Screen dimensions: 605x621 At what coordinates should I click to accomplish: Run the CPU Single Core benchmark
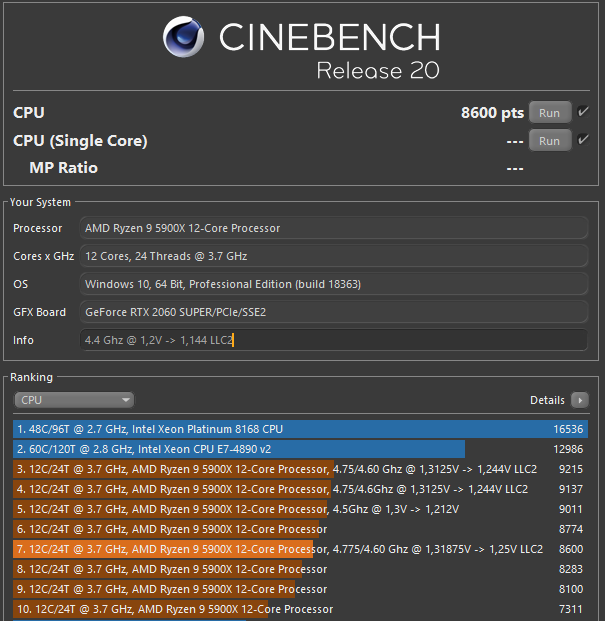pos(550,141)
